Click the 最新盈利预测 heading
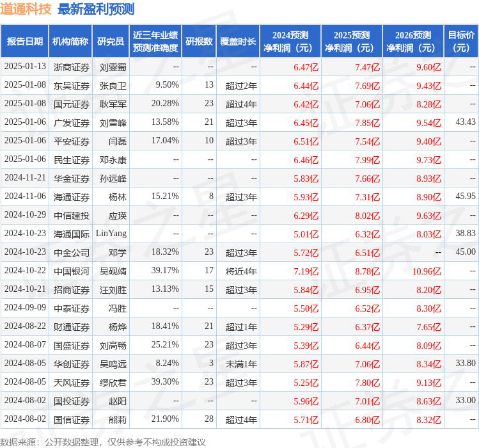Image resolution: width=479 pixels, height=448 pixels. (x=96, y=9)
